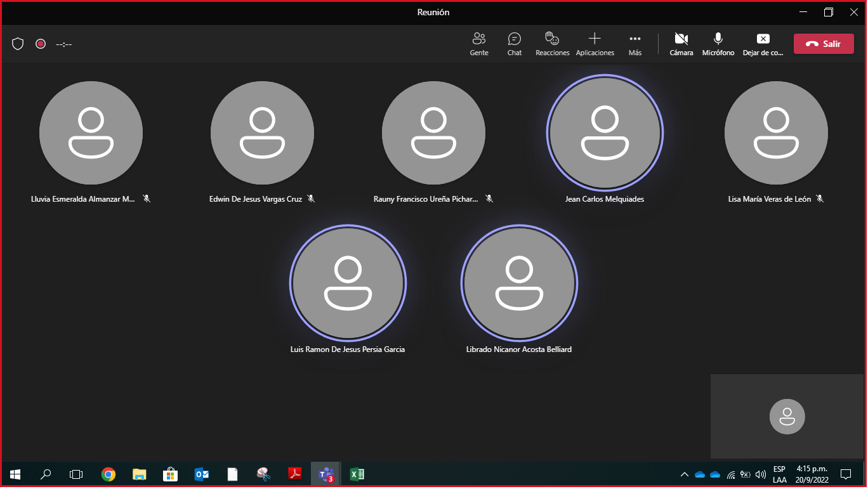Open Excel from the taskbar

(357, 474)
